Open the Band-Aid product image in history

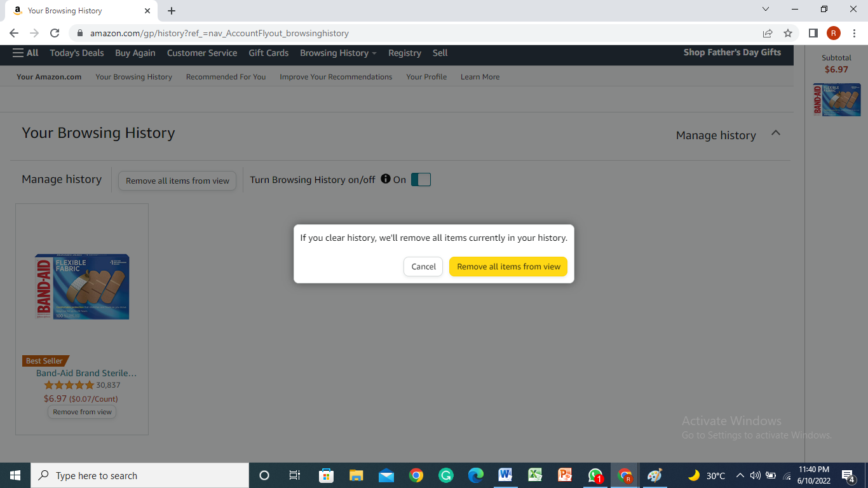[82, 287]
